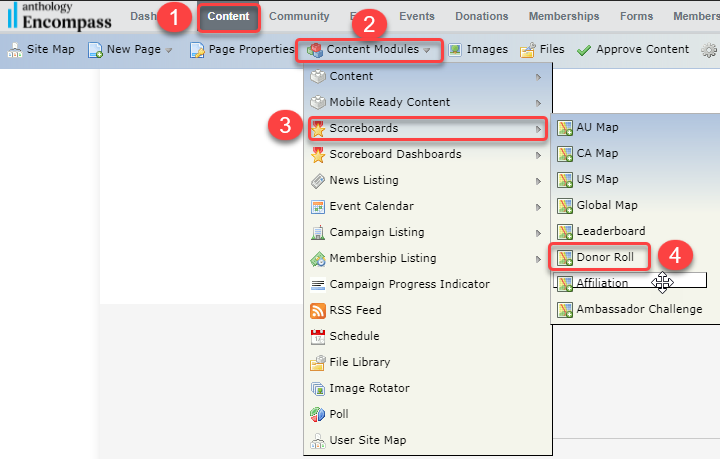
Task: Expand the News Listing submenu arrow
Action: [x=539, y=181]
